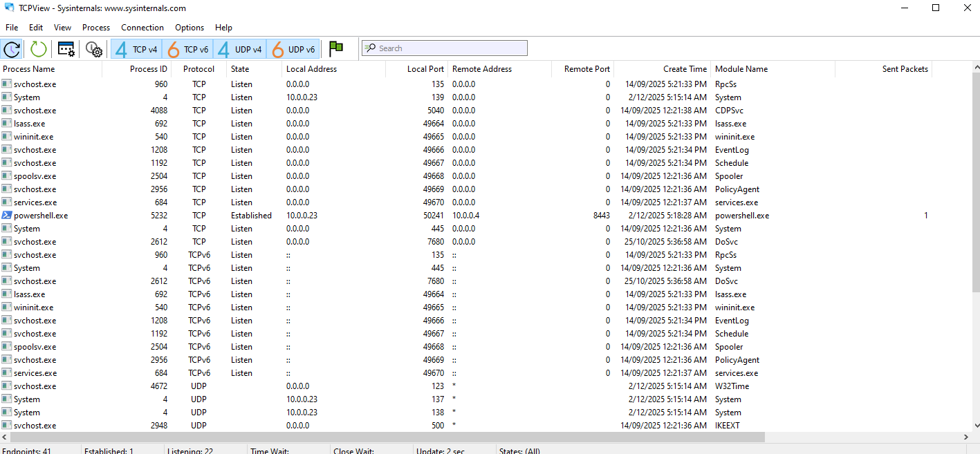The height and width of the screenshot is (454, 980).
Task: Disable the UDP v6 filter
Action: [293, 49]
